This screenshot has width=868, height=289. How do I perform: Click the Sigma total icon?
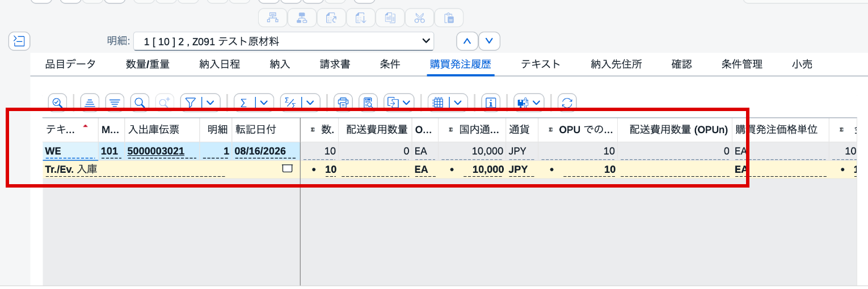244,103
